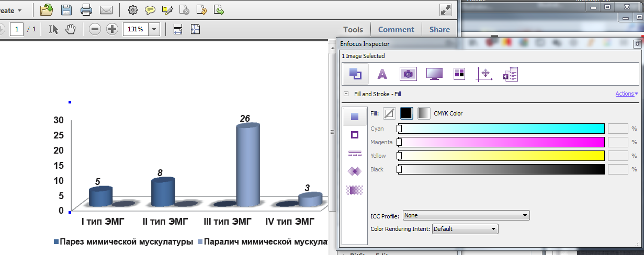Open the zoom percentage dropdown arrow
Viewport: 644px width, 255px height.
[154, 29]
